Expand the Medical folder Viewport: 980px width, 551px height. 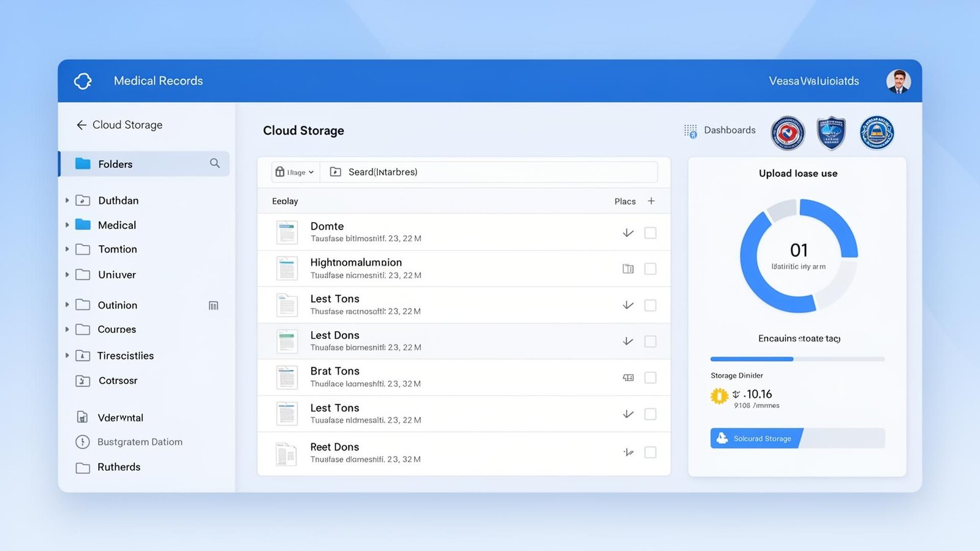tap(67, 225)
